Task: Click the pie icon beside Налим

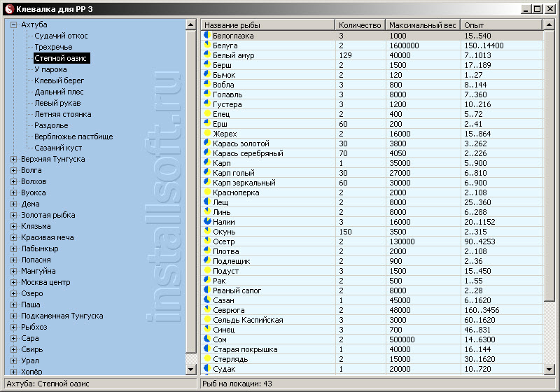Action: 207,222
